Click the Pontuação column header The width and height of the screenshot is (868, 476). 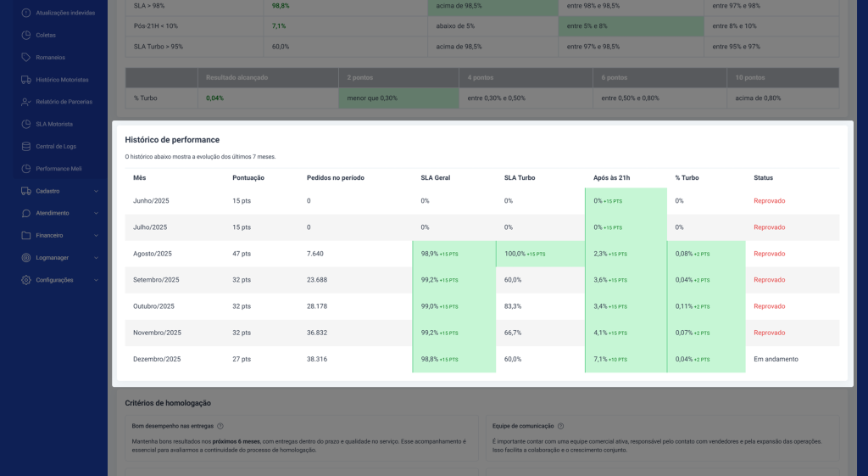pos(248,177)
